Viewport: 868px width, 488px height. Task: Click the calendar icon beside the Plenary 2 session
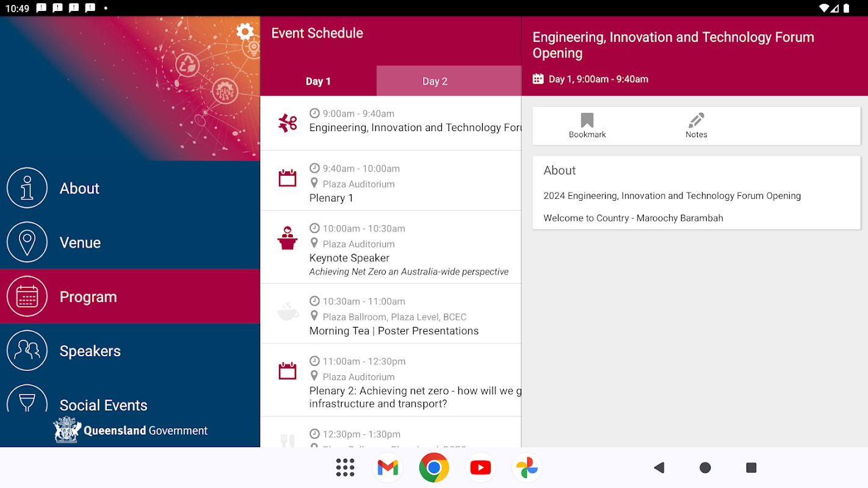point(288,371)
